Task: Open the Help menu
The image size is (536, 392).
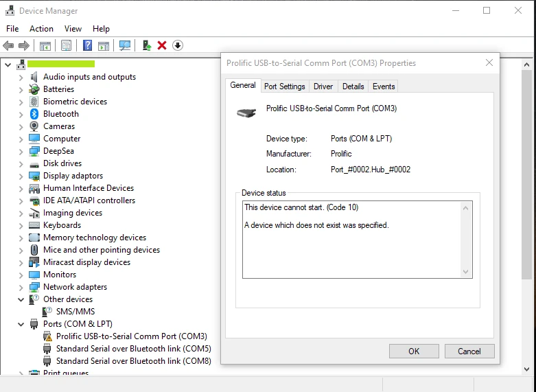Action: coord(101,29)
